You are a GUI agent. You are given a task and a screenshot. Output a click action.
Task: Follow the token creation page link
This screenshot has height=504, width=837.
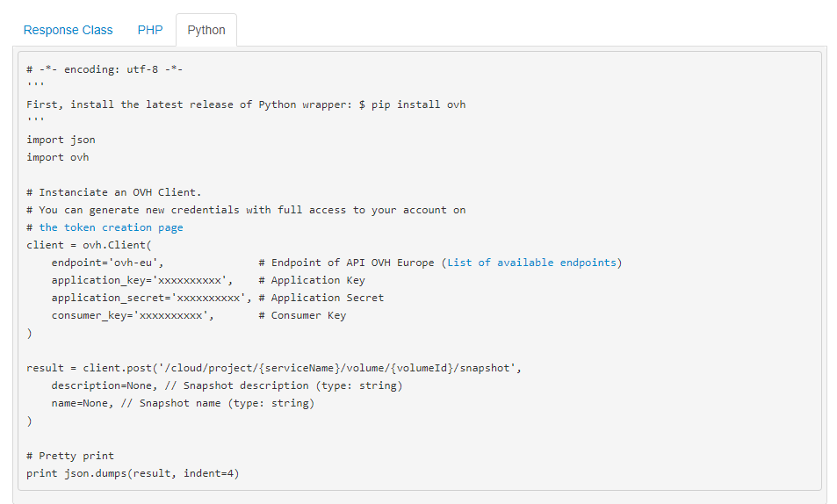pos(111,227)
